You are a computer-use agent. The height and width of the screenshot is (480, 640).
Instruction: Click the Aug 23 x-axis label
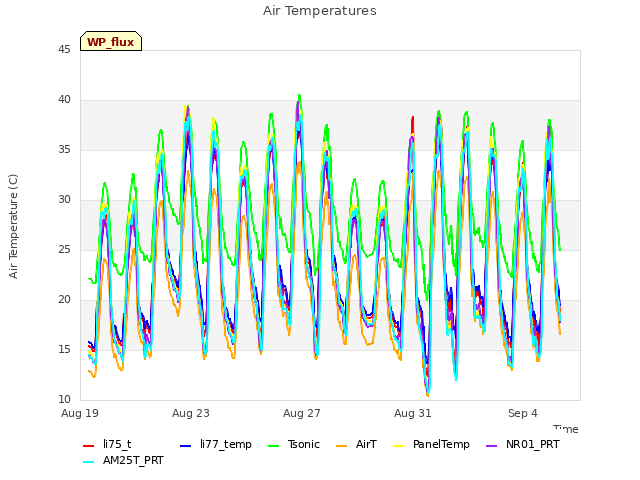coord(191,413)
